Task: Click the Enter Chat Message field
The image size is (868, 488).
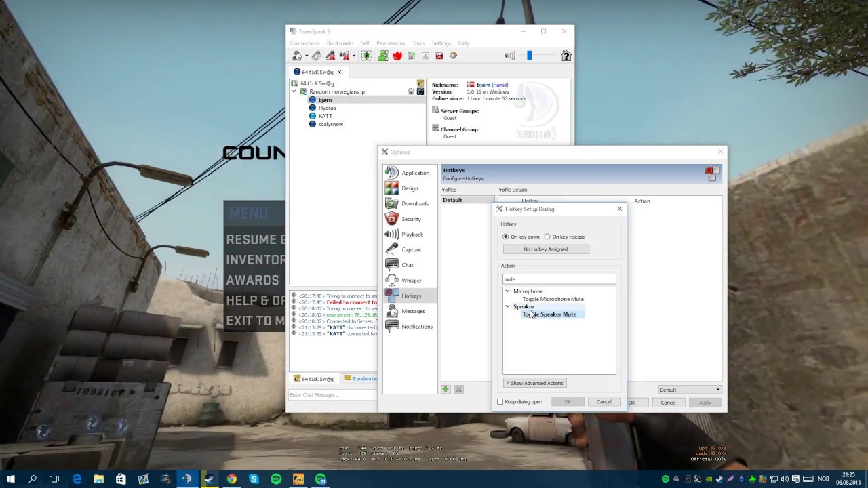Action: pos(333,395)
